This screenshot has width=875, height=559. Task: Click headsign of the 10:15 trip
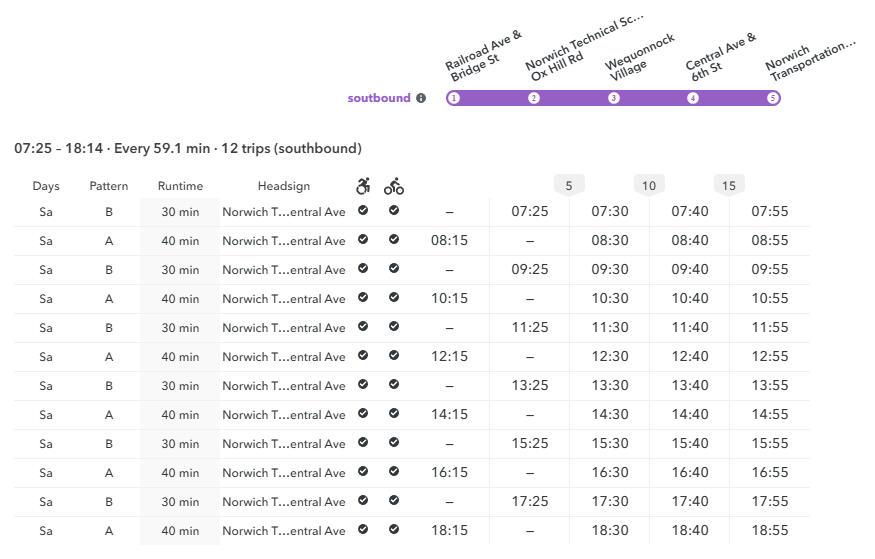[x=283, y=299]
